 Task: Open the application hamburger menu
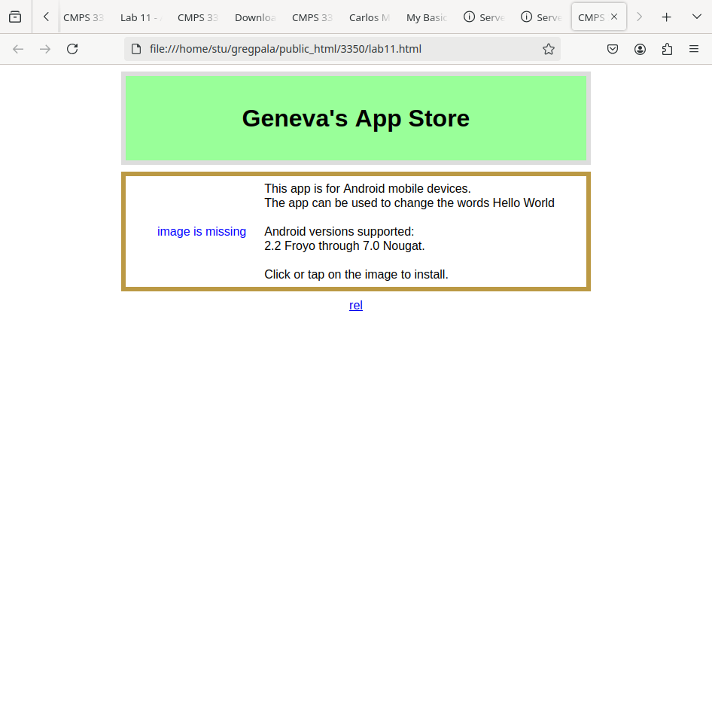[x=694, y=49]
